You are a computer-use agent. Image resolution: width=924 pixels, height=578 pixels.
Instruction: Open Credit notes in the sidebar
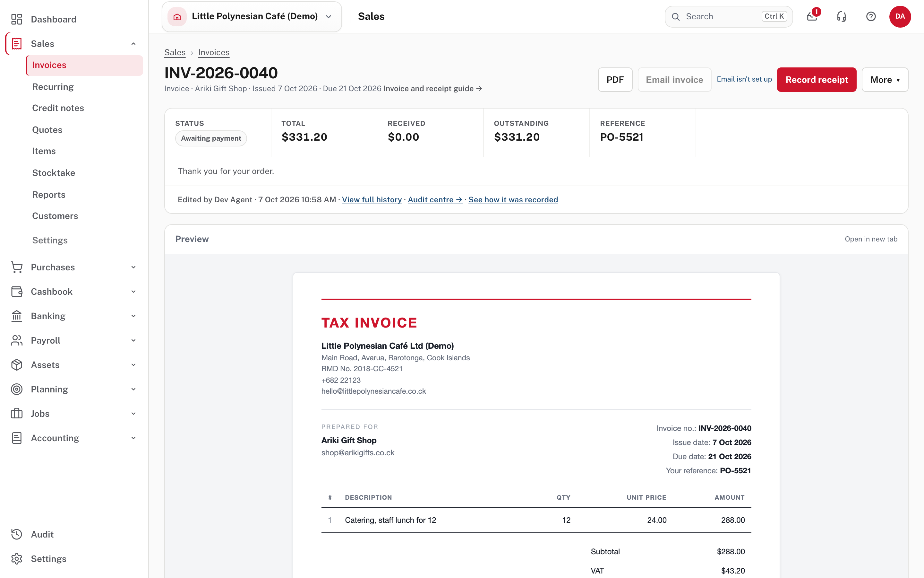(58, 108)
